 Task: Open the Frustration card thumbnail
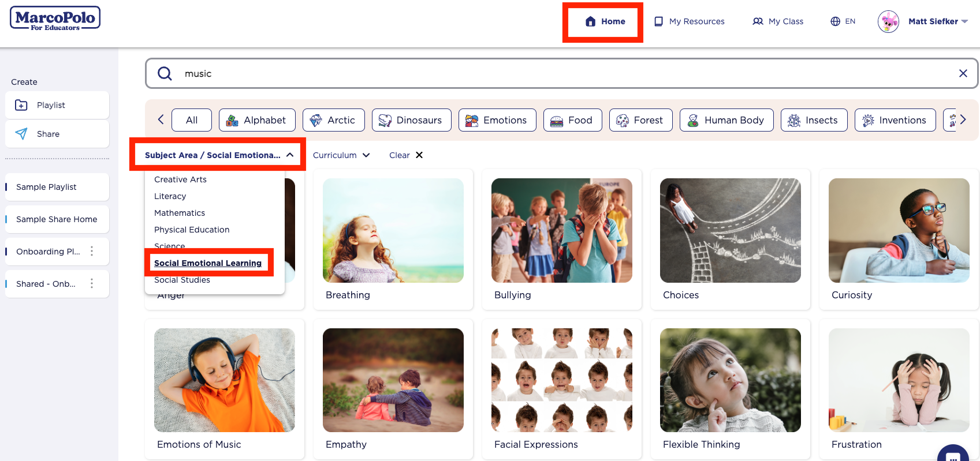click(x=899, y=380)
